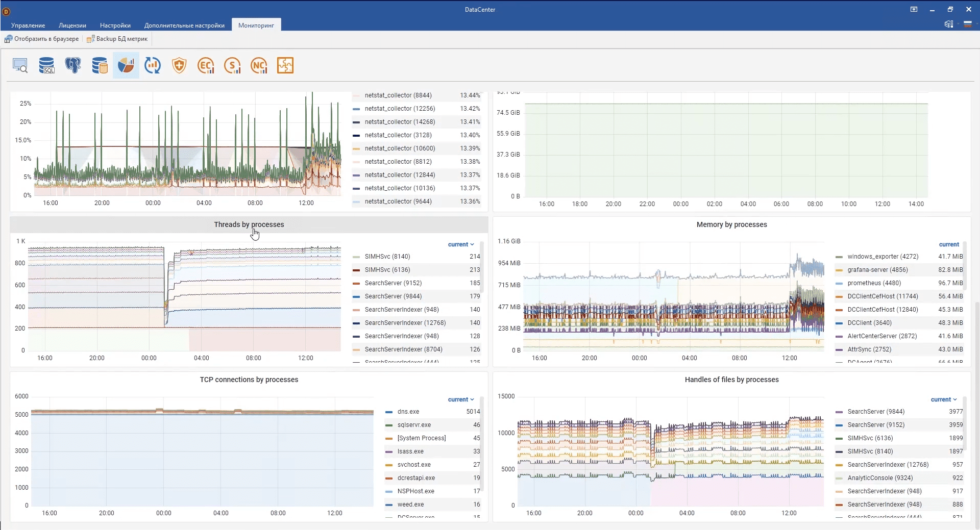Toggle grafana-server (4856) series in Memory legend

(877, 270)
